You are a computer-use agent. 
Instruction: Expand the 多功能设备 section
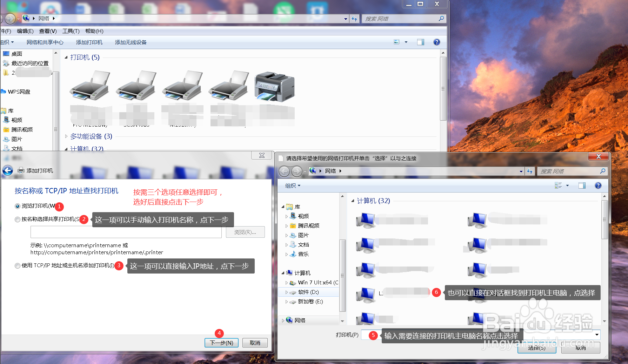(x=67, y=136)
